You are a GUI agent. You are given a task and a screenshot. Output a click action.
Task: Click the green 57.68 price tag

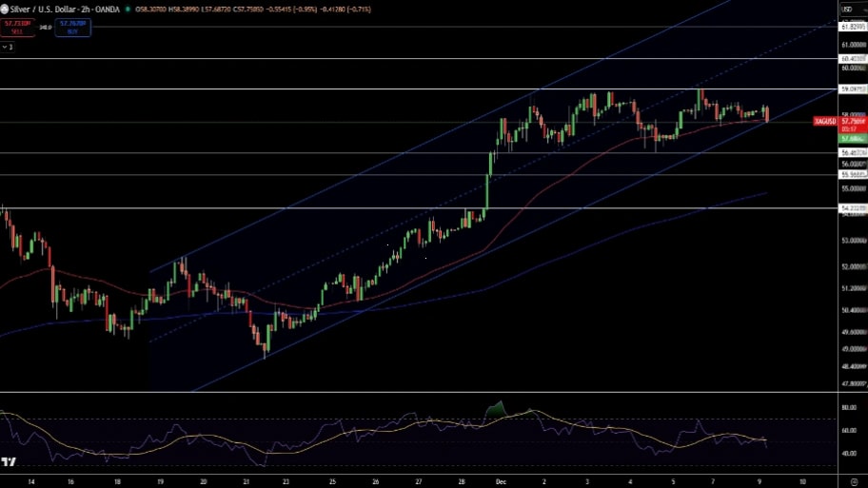click(x=851, y=139)
